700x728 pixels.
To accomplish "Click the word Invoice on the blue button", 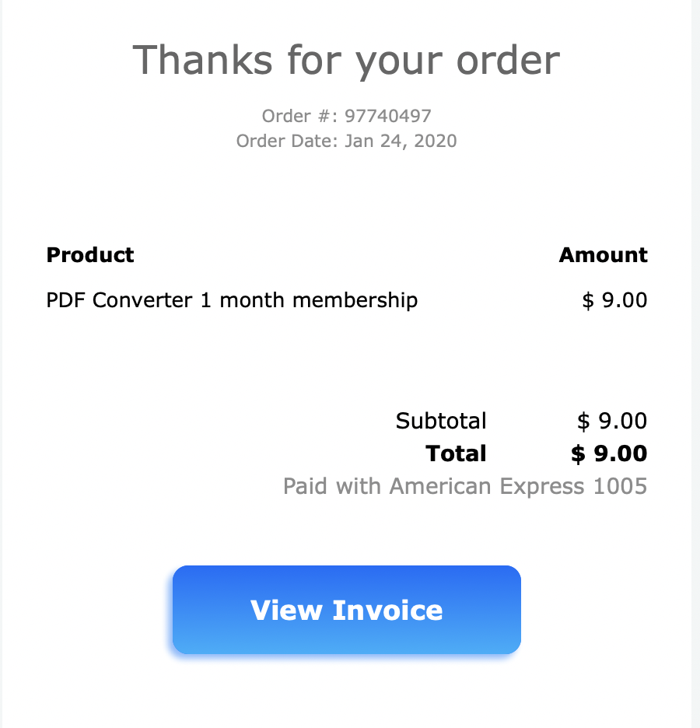I will (387, 610).
